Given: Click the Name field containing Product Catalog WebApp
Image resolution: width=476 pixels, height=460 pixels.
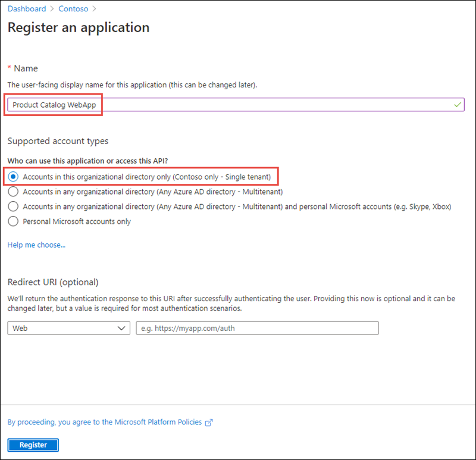Looking at the screenshot, I should click(x=236, y=105).
